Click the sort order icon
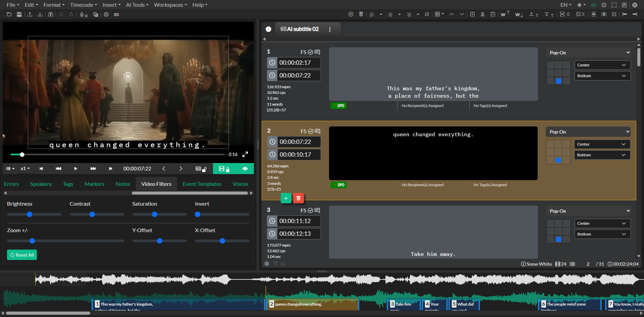This screenshot has width=644, height=317. [427, 14]
